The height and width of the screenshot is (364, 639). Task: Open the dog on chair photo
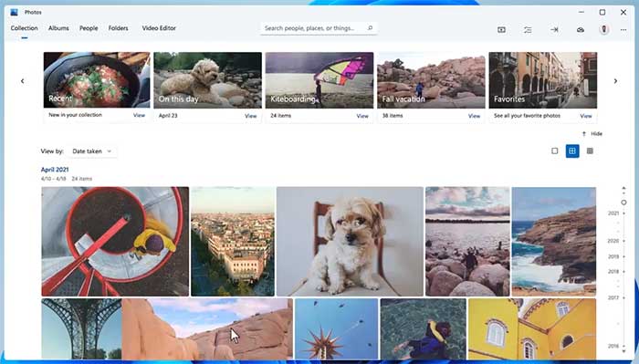[x=350, y=242]
